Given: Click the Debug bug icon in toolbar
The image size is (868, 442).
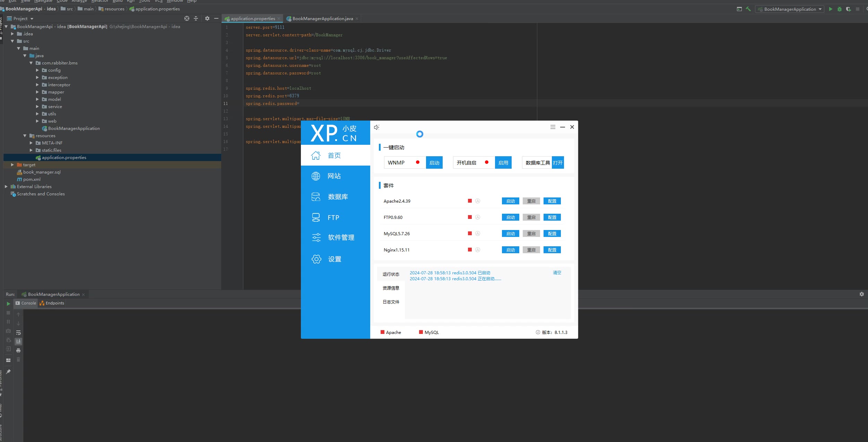Looking at the screenshot, I should (x=840, y=9).
